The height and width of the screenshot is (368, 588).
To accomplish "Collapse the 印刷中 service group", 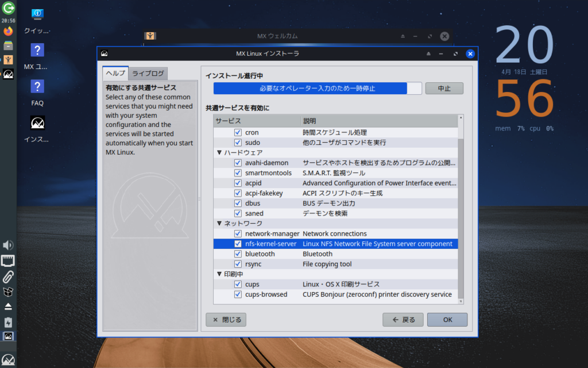I will pyautogui.click(x=219, y=274).
